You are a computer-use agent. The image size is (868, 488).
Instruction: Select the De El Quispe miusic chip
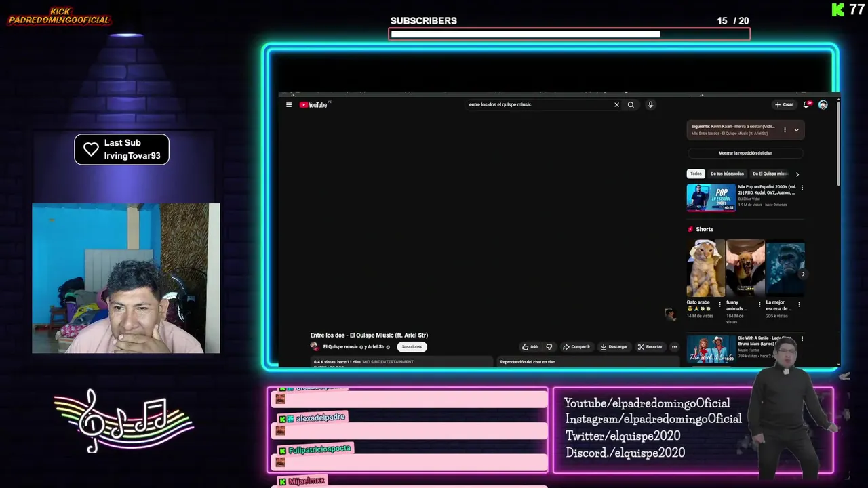click(x=770, y=174)
